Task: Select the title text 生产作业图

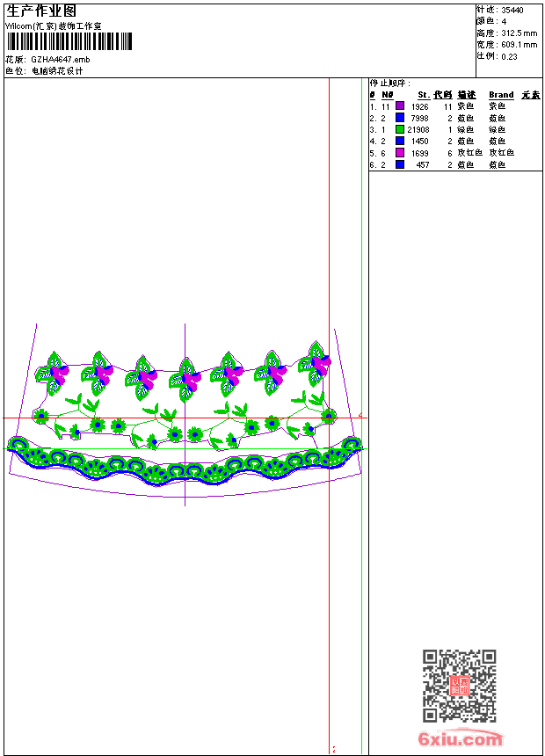Action: pyautogui.click(x=41, y=11)
